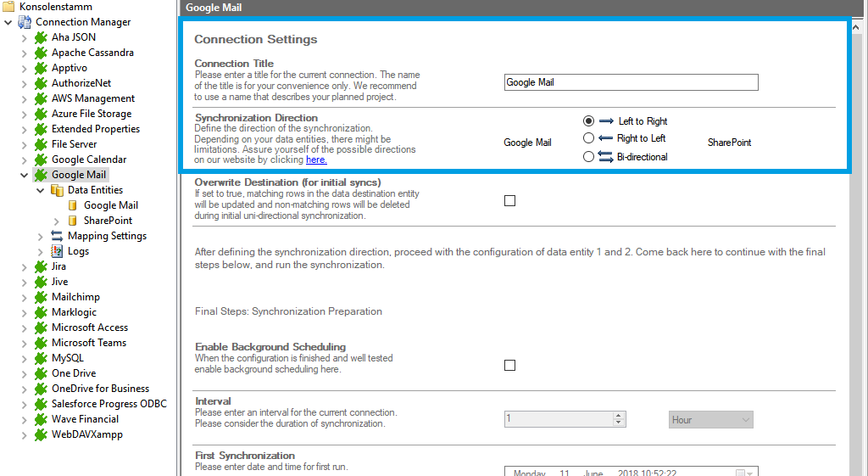Open the Hour interval unit dropdown

(711, 420)
